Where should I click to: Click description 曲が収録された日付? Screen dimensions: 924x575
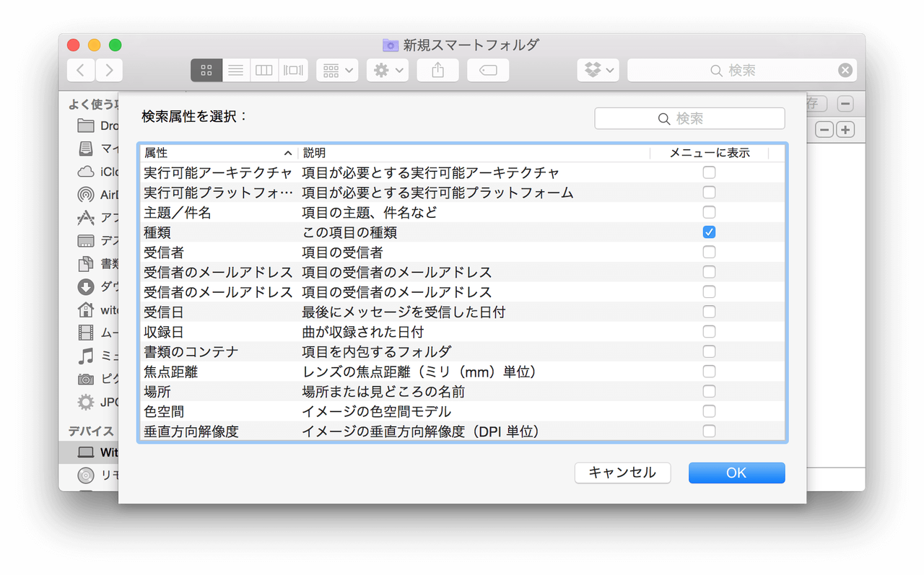362,333
